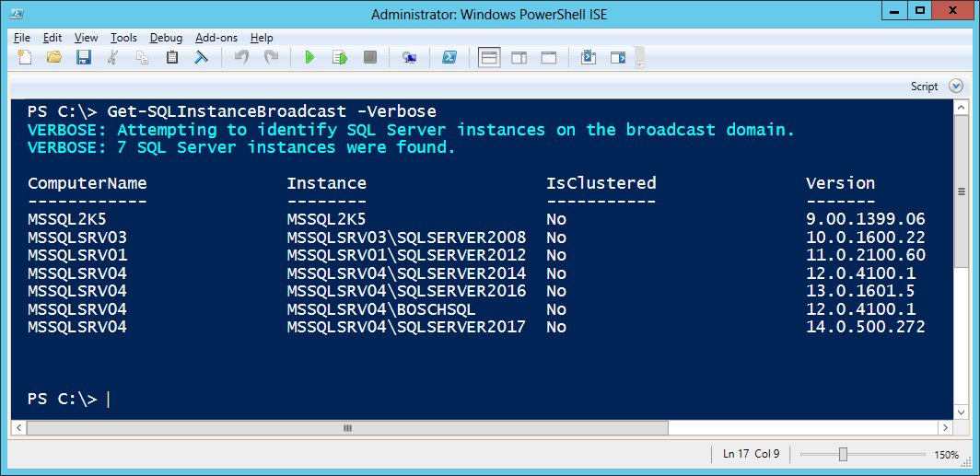Click version value 14.0.500.272
The image size is (980, 476).
(866, 328)
